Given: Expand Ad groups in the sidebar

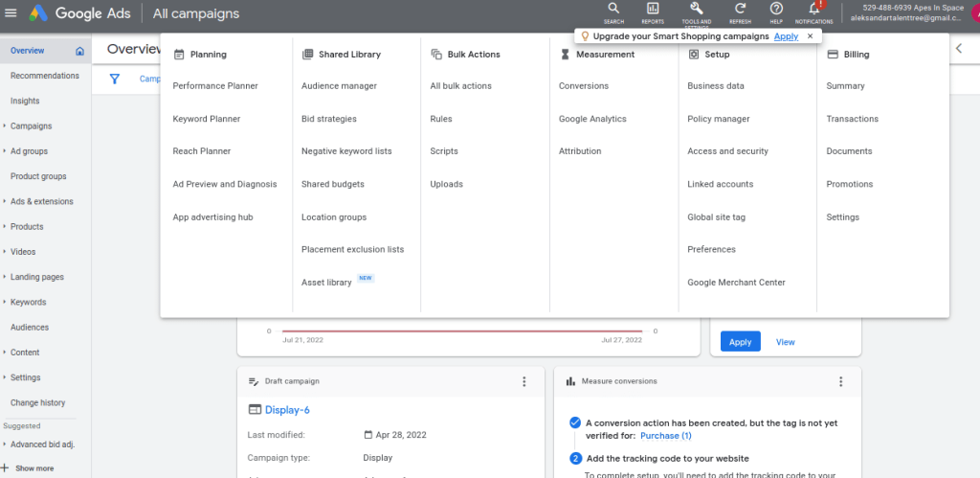Looking at the screenshot, I should (5, 150).
